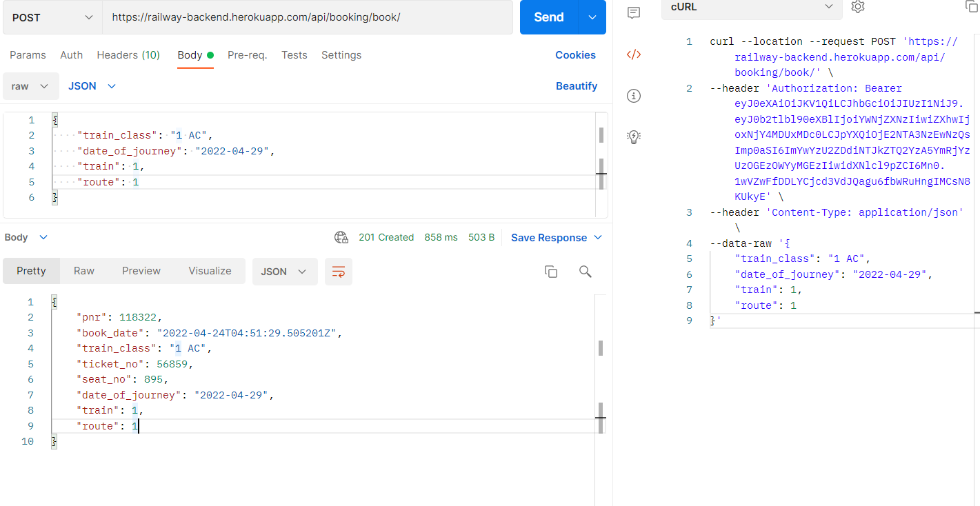The height and width of the screenshot is (506, 980).
Task: Click request body "route": 1 line
Action: (x=108, y=182)
